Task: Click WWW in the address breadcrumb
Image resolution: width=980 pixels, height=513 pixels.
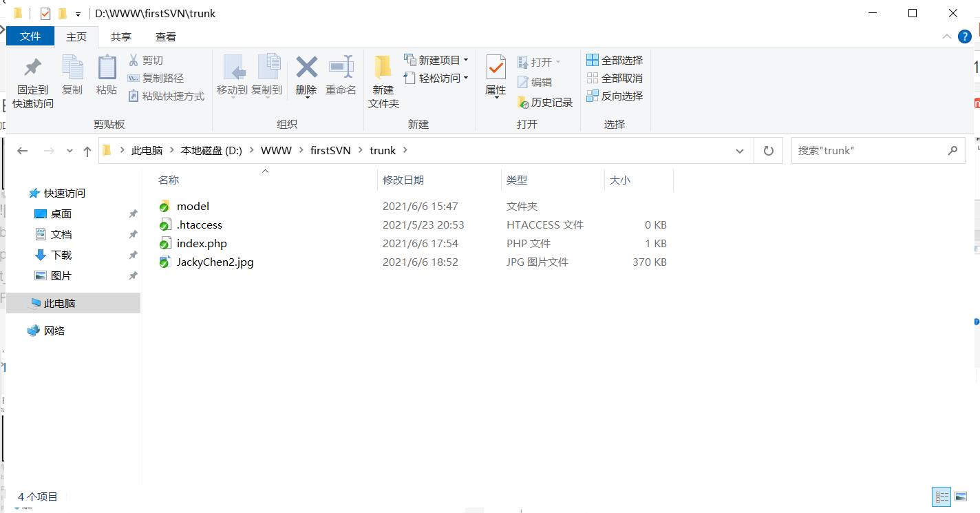Action: [277, 150]
